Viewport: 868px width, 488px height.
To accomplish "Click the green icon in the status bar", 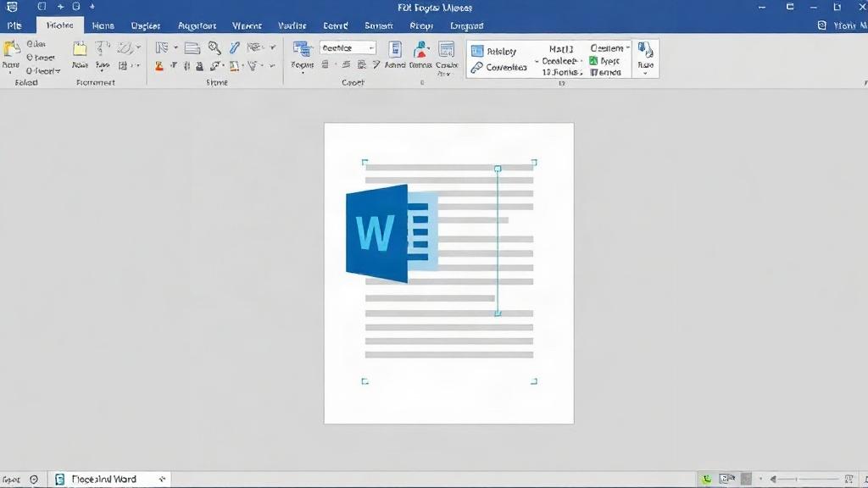I will coord(706,480).
